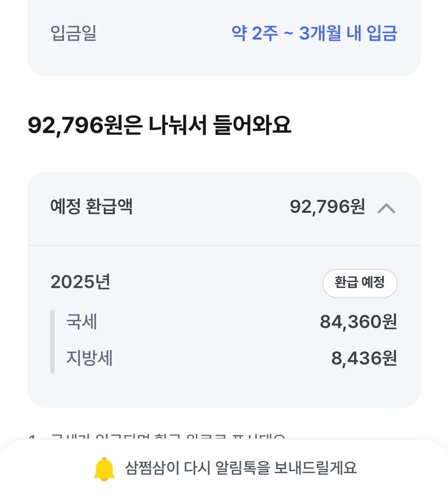Select the 2025년 year heading
The image size is (448, 502).
coord(80,282)
